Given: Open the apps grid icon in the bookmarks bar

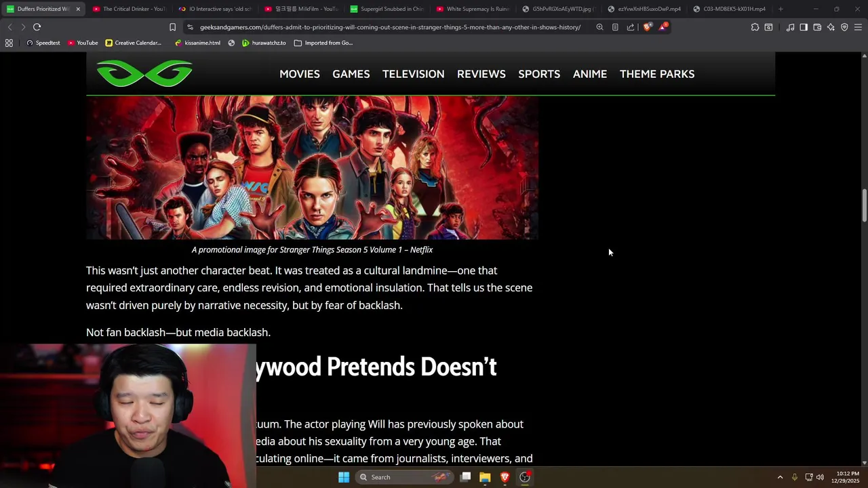Looking at the screenshot, I should [9, 43].
